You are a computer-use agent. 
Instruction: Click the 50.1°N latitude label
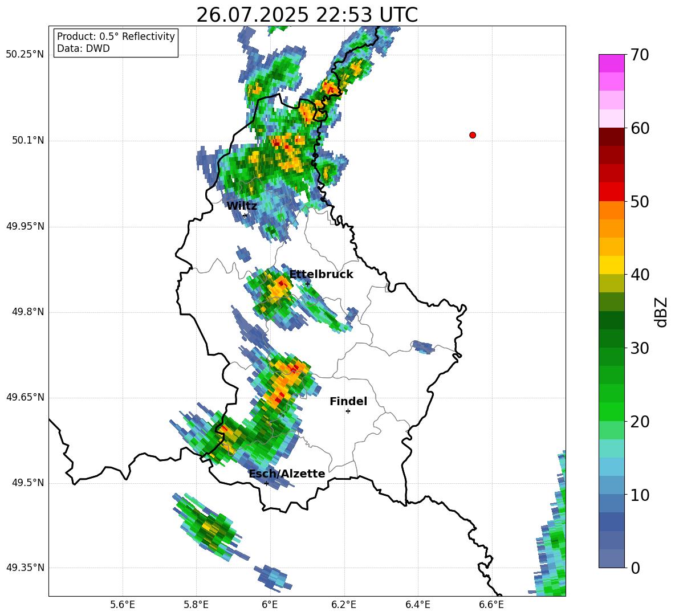pos(27,141)
